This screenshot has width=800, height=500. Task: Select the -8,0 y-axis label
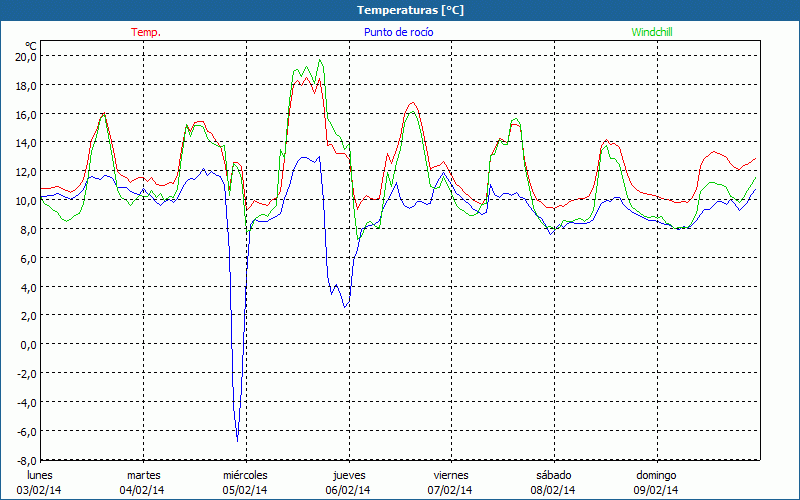[x=25, y=459]
